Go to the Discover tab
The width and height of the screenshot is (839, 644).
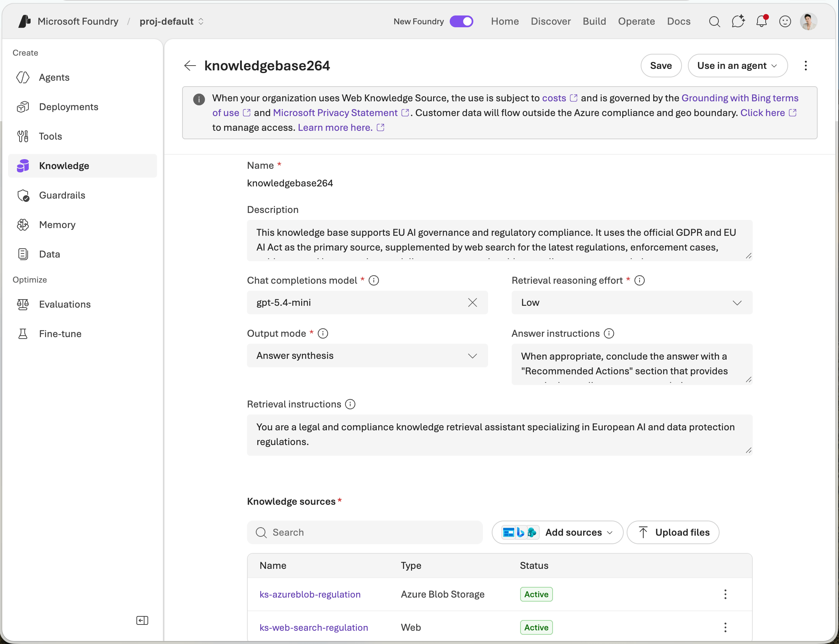(551, 21)
